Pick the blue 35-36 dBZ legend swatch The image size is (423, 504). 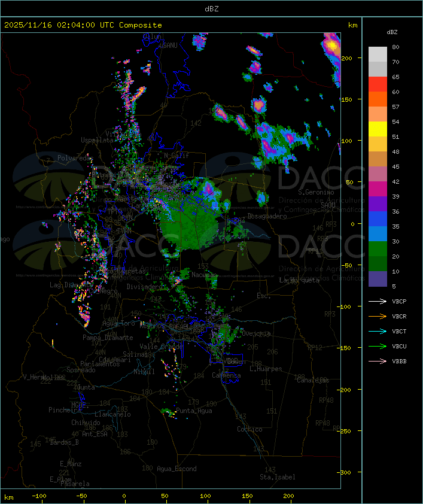tap(378, 218)
